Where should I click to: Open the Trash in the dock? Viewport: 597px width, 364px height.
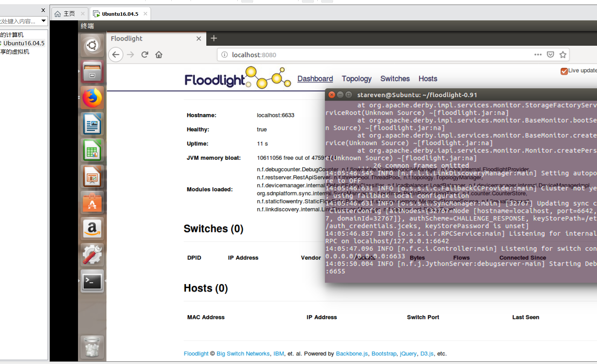click(92, 347)
